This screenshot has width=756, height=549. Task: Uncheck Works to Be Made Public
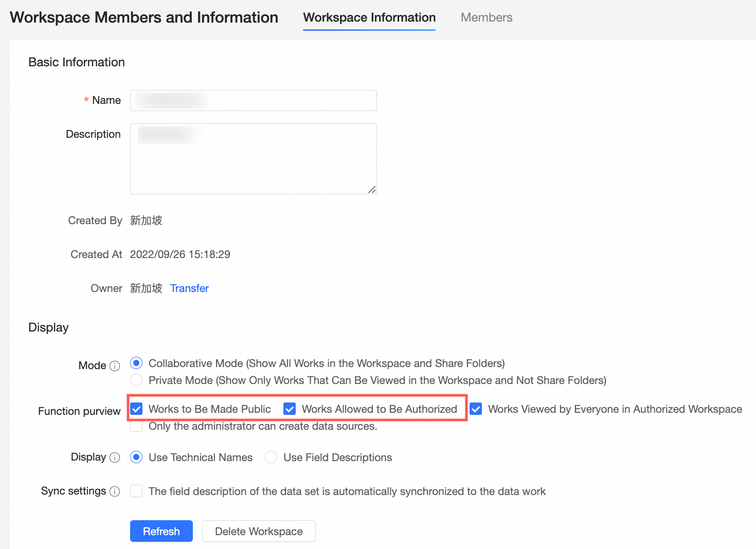pyautogui.click(x=136, y=409)
